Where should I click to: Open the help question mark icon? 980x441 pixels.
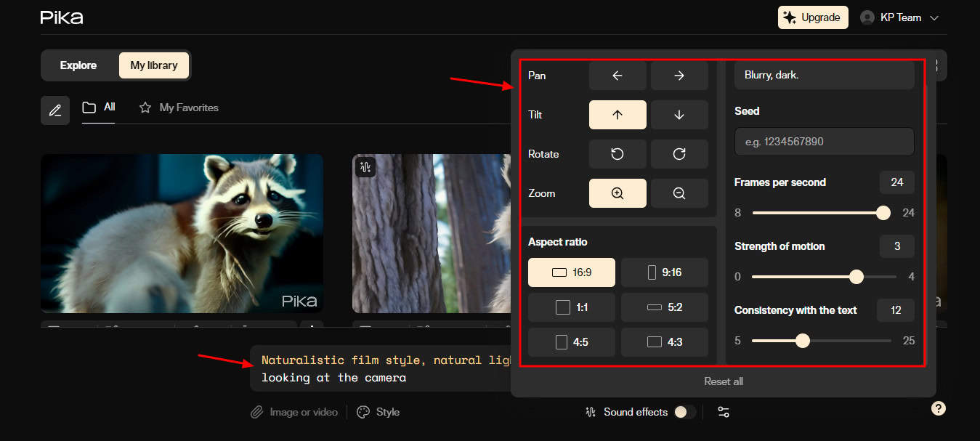click(x=939, y=408)
